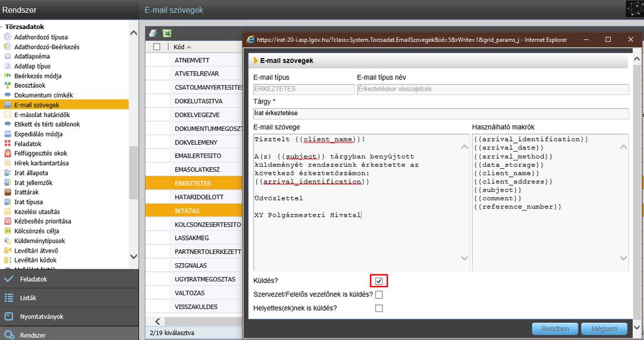This screenshot has width=644, height=340.
Task: Open Dokumentum címkék entry
Action: coord(43,95)
